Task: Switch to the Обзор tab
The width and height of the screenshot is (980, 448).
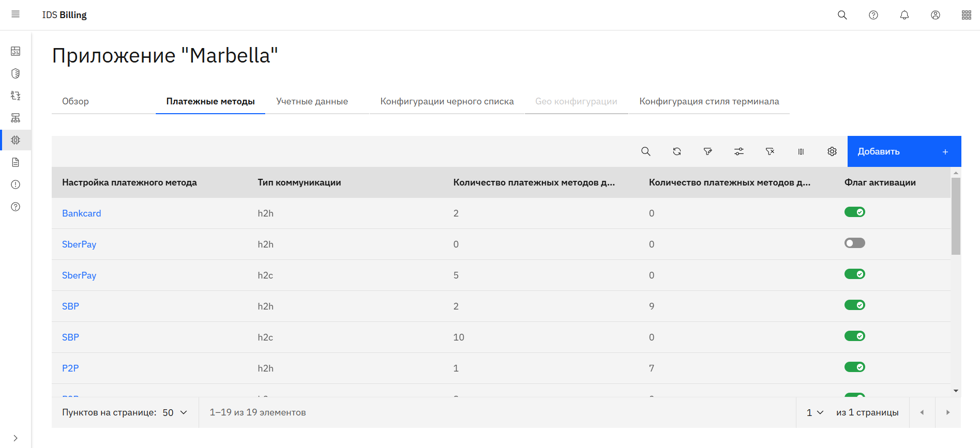Action: coord(76,101)
